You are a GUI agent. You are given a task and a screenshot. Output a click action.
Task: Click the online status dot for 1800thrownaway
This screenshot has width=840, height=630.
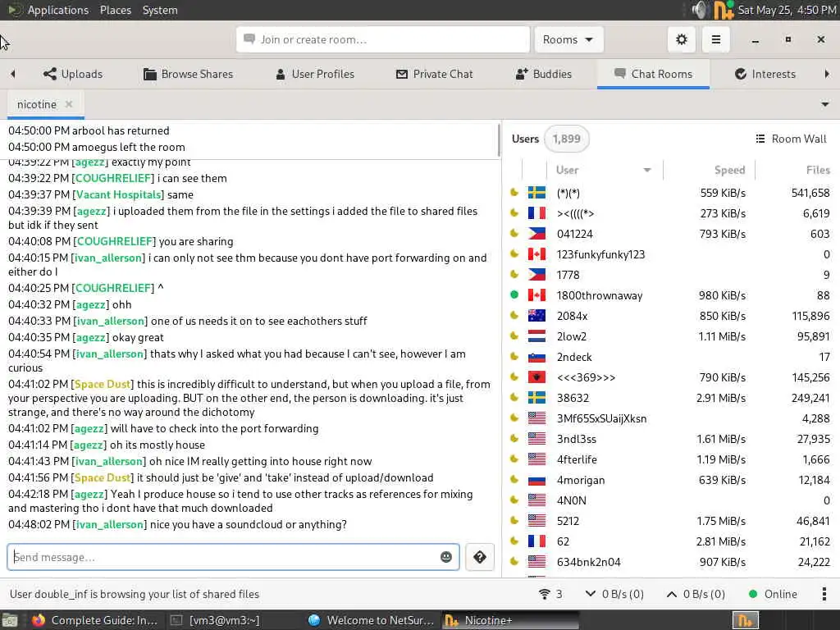pos(514,294)
